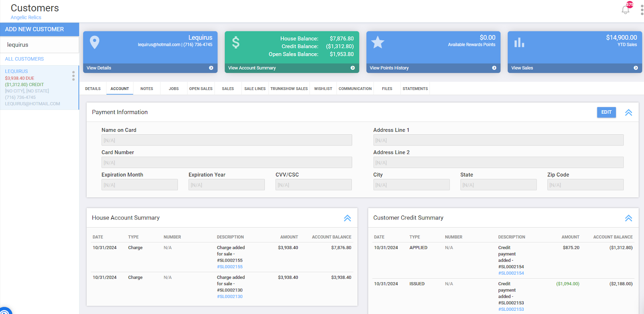This screenshot has height=314, width=644.
Task: Open sale link #SL0002155
Action: (230, 267)
